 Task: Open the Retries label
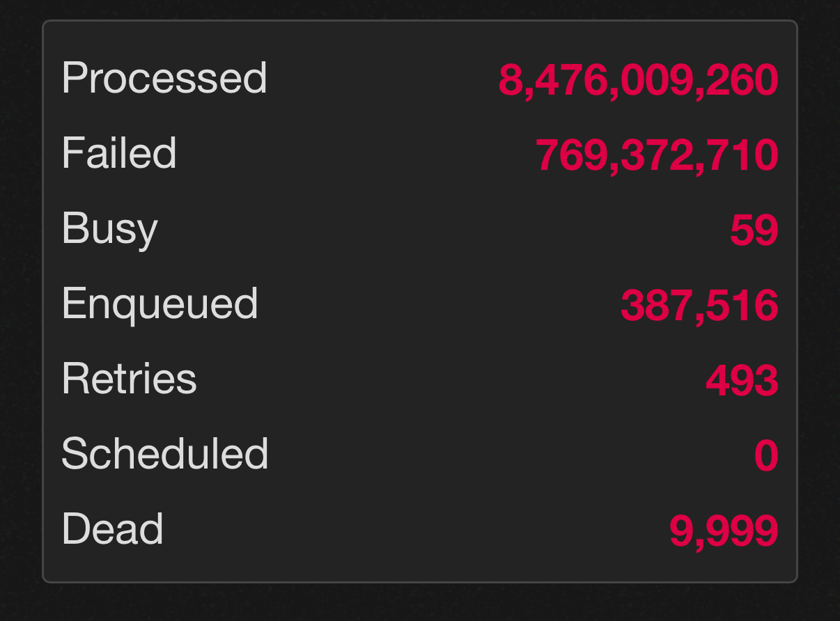[129, 379]
